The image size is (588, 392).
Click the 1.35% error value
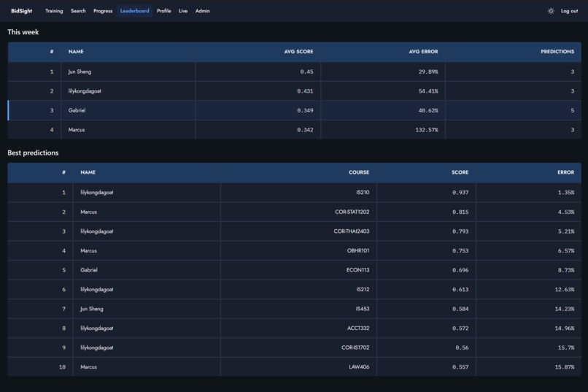[x=566, y=193]
